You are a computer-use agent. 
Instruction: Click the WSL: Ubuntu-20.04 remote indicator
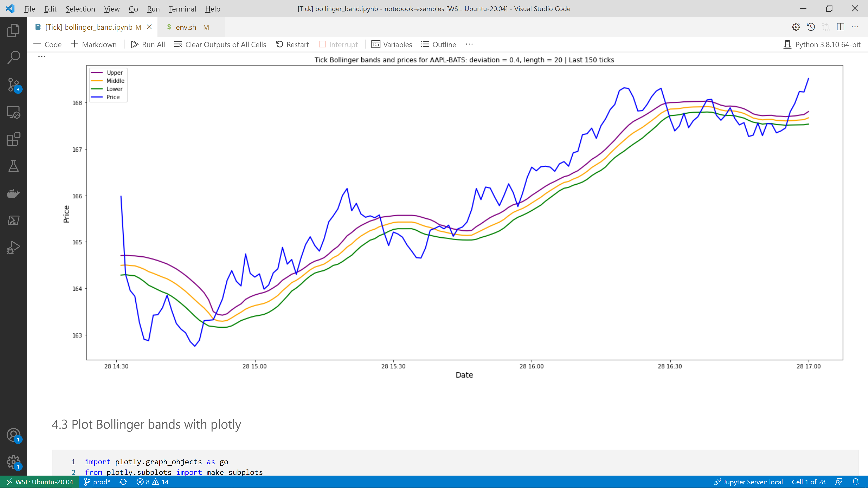[x=39, y=482]
